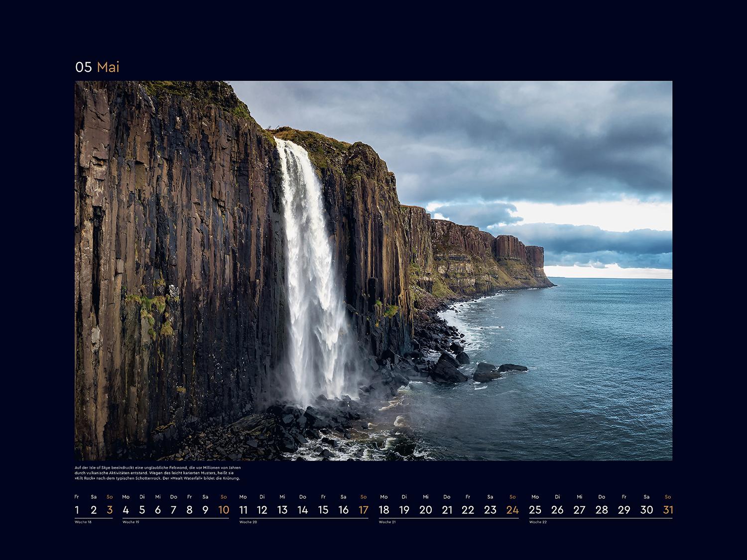Select the "Woche 19" week label
The image size is (747, 560).
pos(130,522)
